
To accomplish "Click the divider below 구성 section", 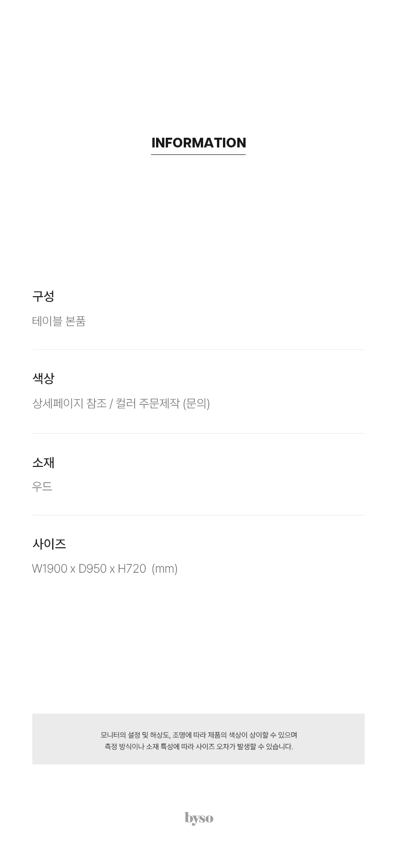I will tap(198, 349).
